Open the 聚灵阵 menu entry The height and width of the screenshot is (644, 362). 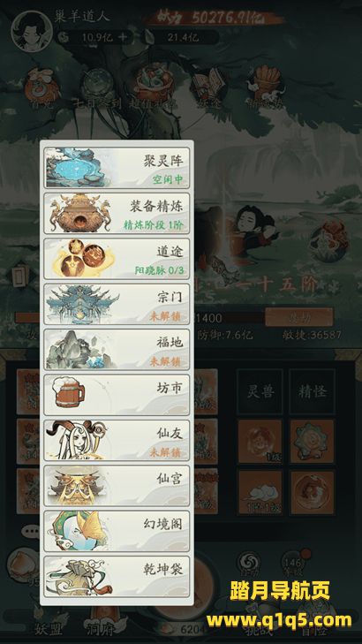117,168
